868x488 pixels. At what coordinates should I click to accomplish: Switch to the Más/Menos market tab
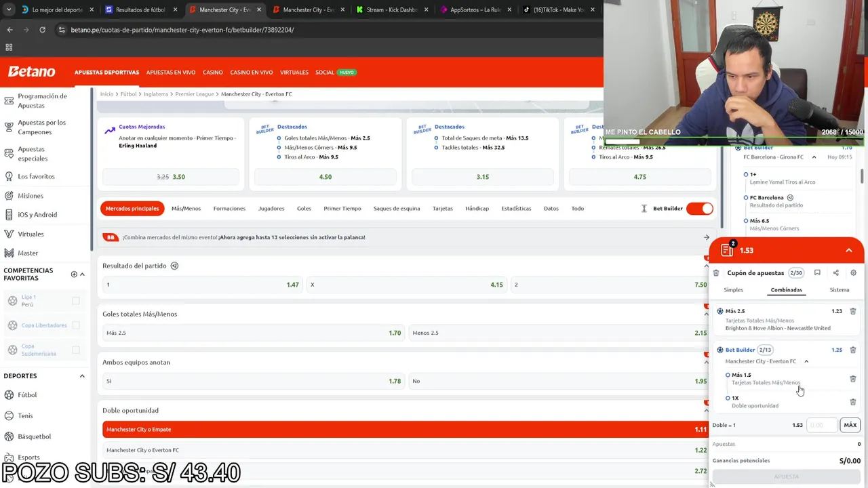186,208
